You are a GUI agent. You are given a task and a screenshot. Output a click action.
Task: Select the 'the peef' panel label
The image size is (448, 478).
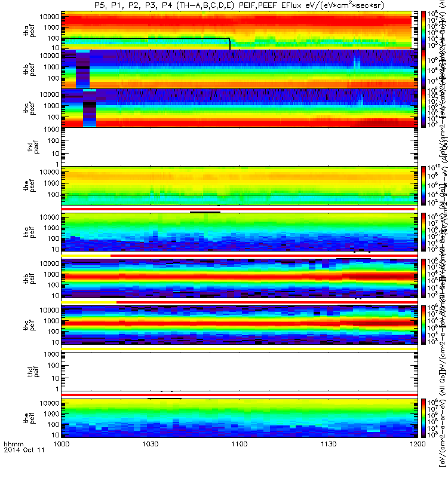click(x=29, y=186)
